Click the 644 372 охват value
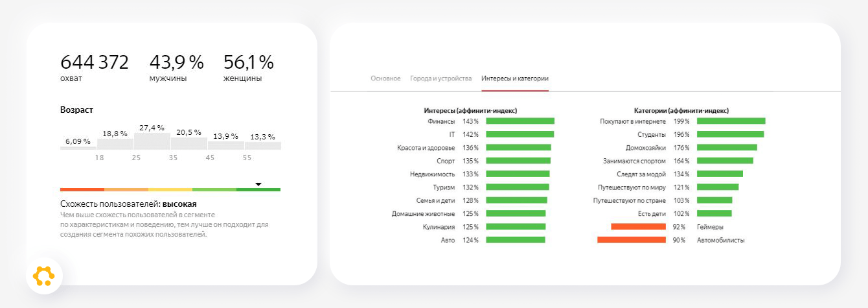Viewport: 868px width, 308px height. [95, 63]
